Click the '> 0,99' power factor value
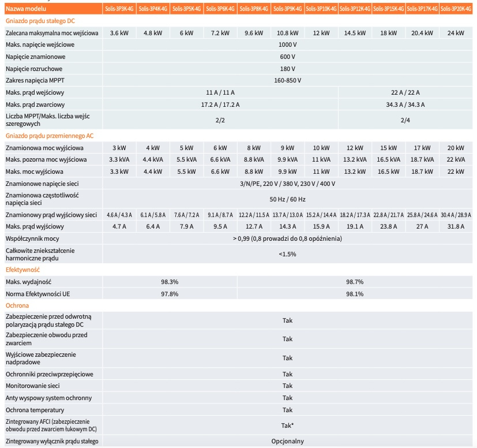 coord(287,238)
